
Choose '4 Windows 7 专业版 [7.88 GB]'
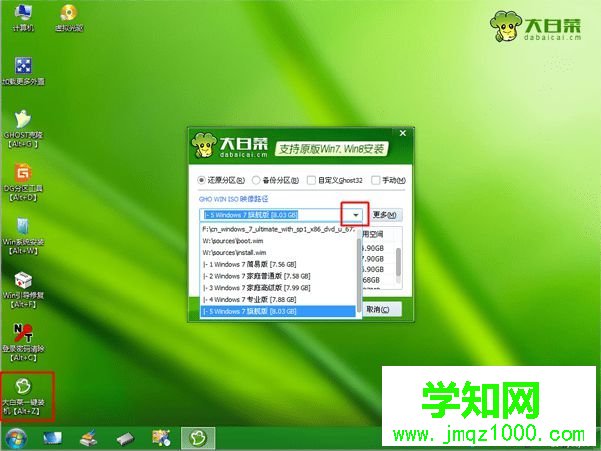click(278, 300)
